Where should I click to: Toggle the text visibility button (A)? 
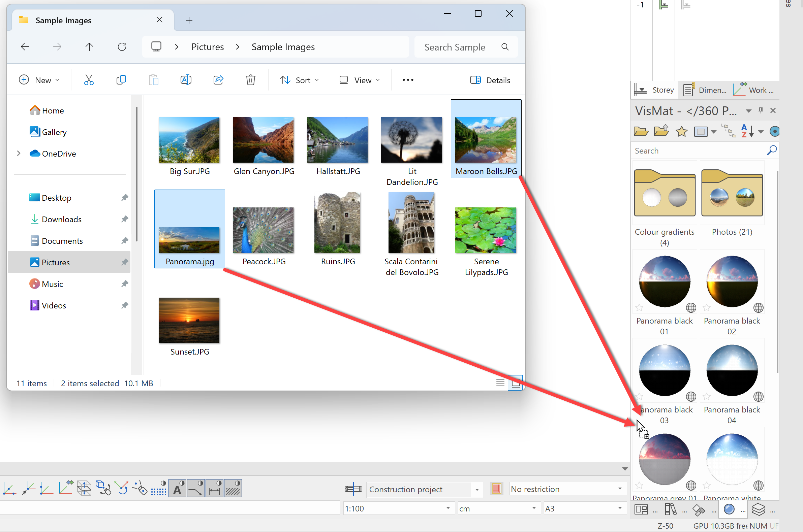(178, 489)
